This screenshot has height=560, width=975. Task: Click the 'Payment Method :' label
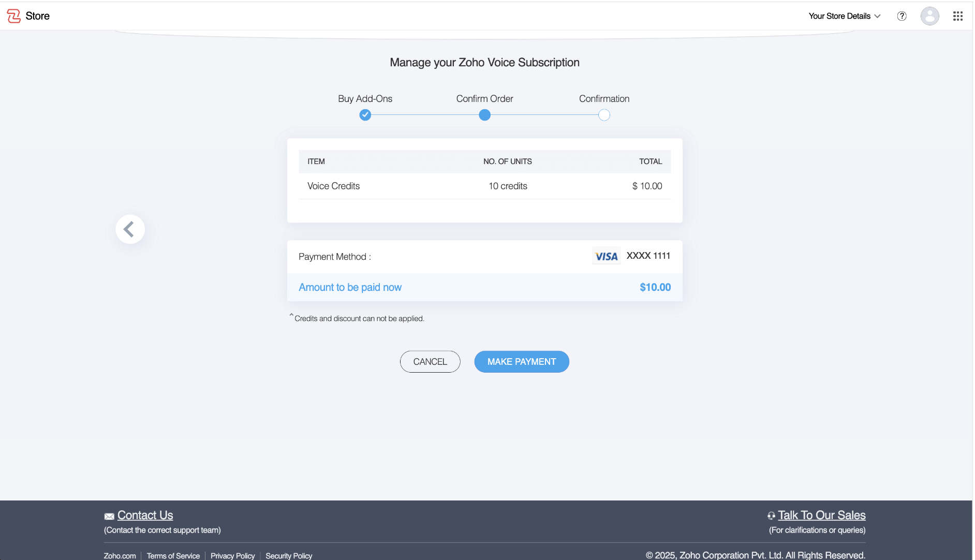click(x=335, y=257)
